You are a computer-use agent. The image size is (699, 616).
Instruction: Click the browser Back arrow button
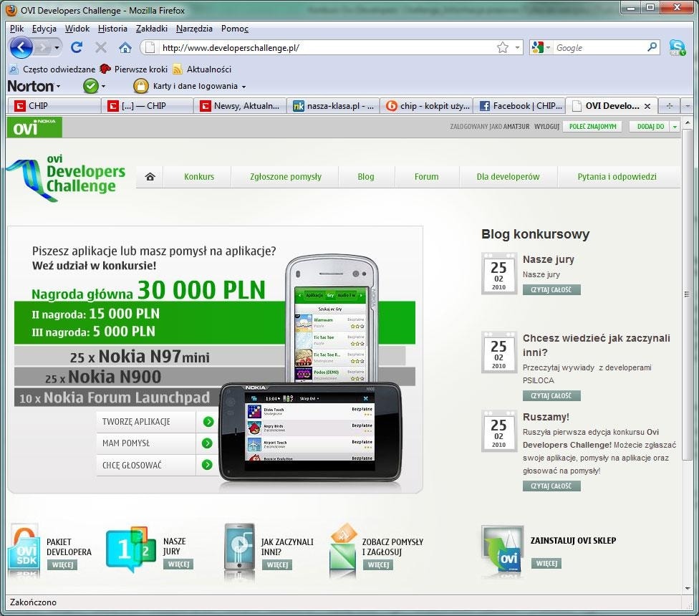(21, 47)
